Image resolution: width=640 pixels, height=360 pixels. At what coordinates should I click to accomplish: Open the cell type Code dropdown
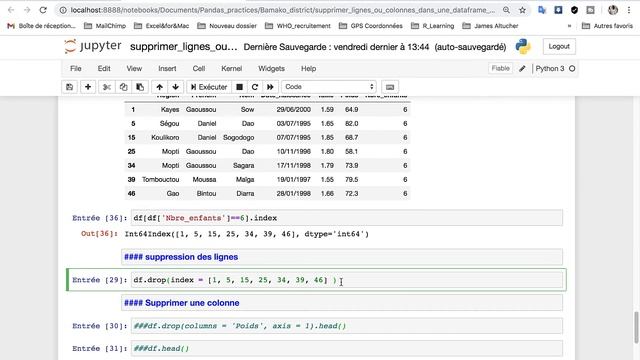tap(329, 87)
